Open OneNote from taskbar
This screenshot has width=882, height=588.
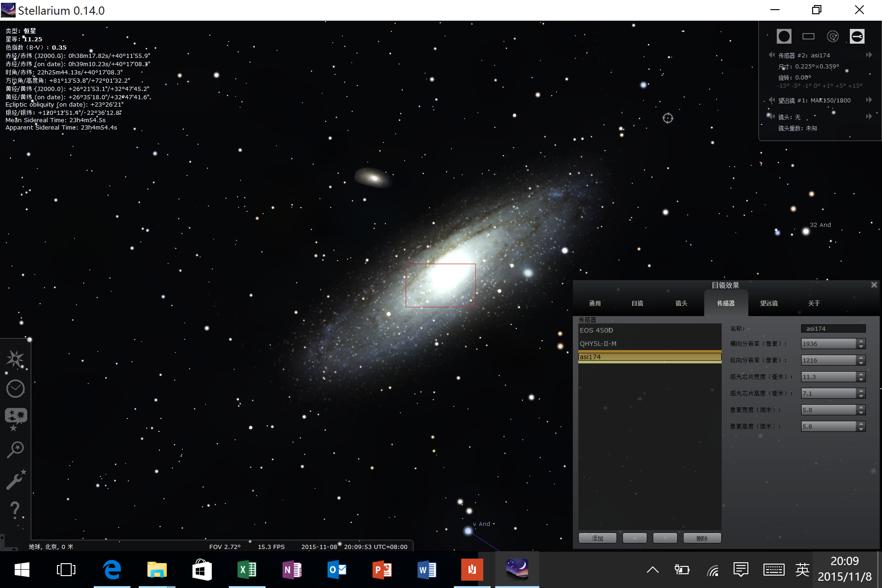tap(292, 570)
